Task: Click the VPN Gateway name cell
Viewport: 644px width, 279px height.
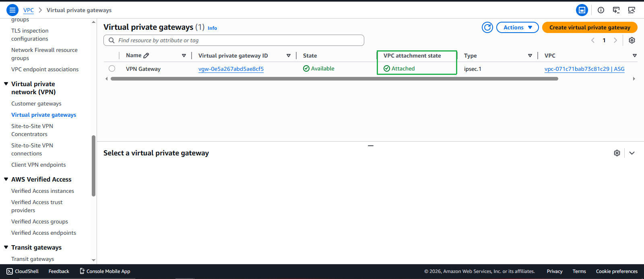Action: tap(143, 69)
